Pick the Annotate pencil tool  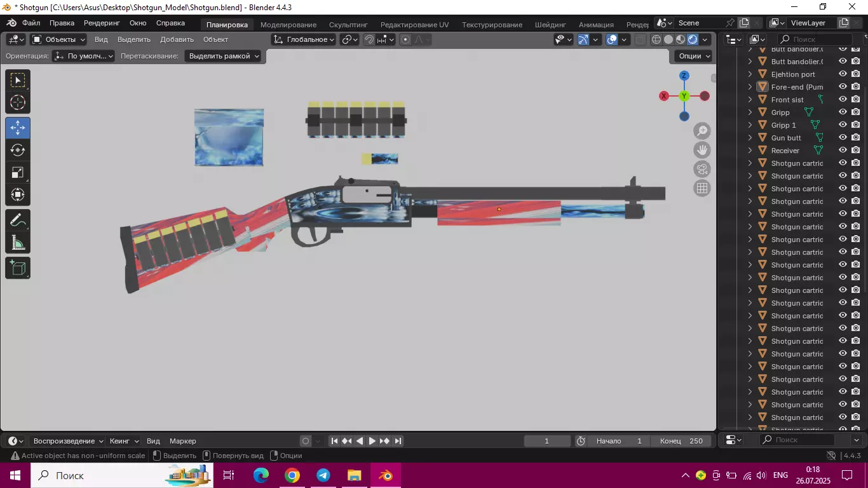click(18, 220)
